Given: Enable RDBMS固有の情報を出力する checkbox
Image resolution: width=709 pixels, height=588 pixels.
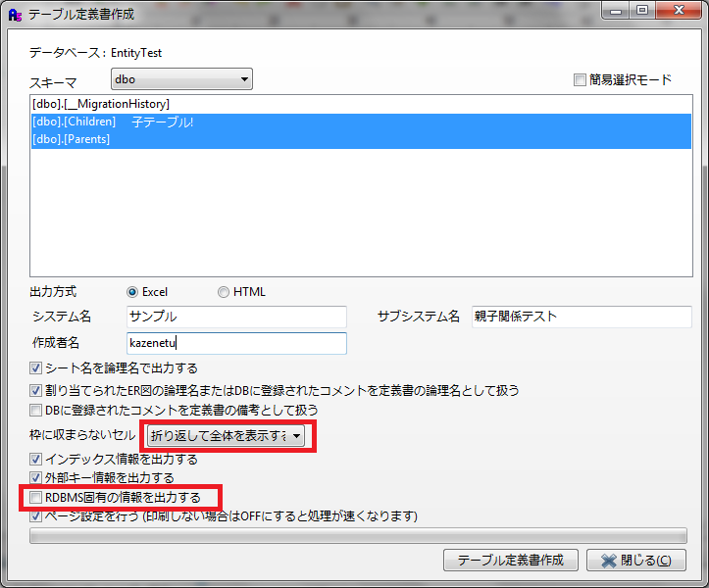Looking at the screenshot, I should (35, 498).
